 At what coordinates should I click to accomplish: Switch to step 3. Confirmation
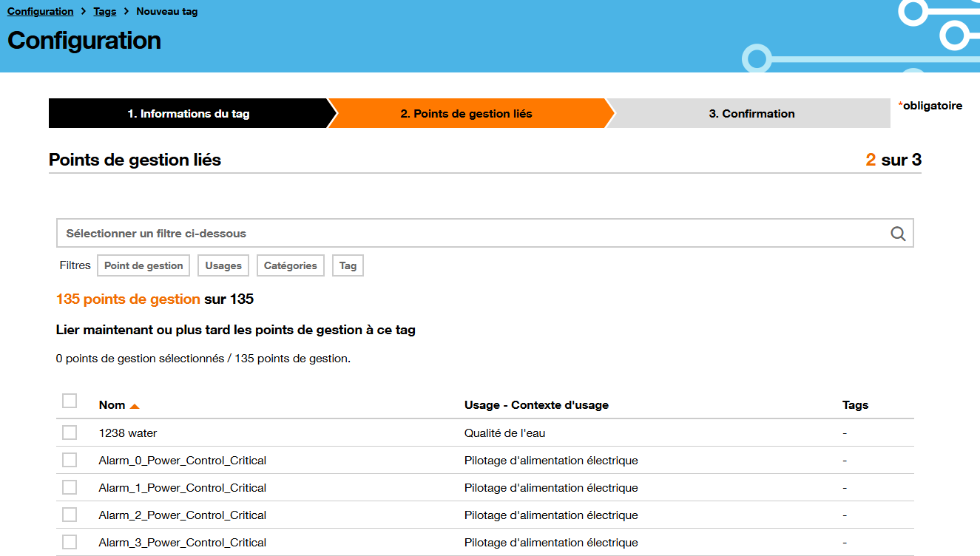(751, 113)
